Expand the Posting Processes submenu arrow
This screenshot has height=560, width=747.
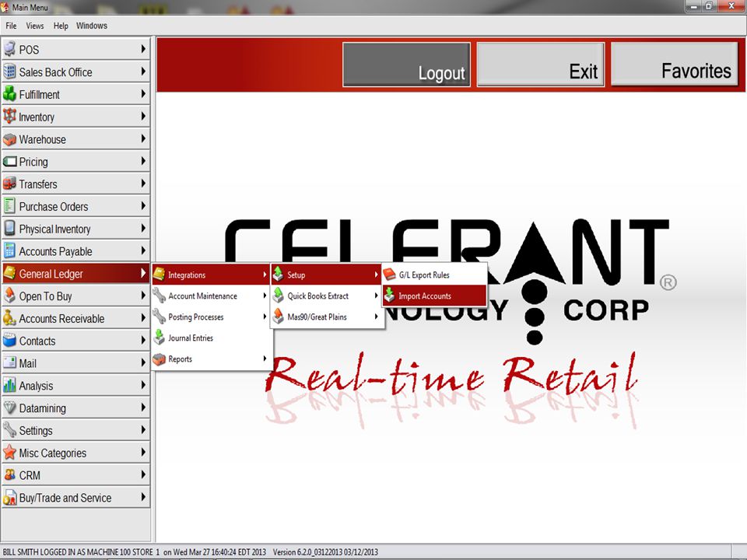click(265, 317)
